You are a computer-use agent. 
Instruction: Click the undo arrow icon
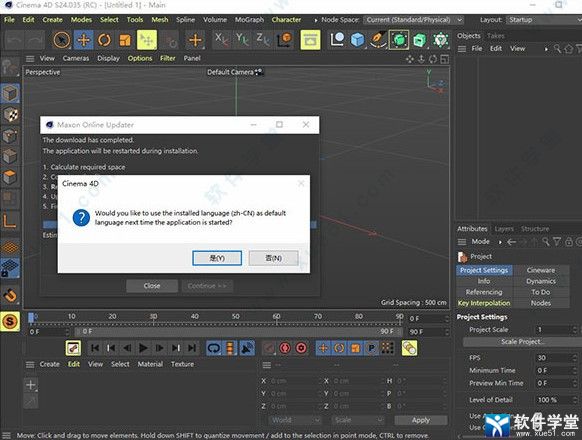click(14, 40)
